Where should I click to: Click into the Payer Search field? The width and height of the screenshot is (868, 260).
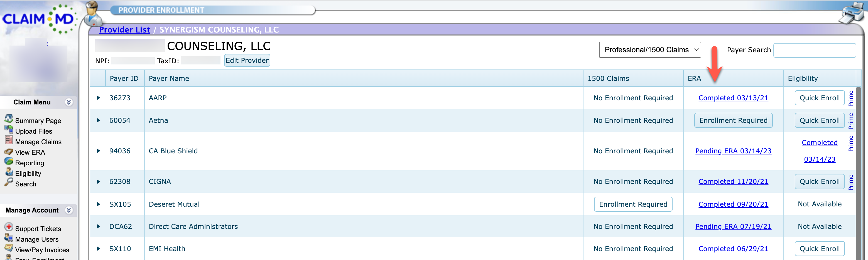[x=814, y=50]
